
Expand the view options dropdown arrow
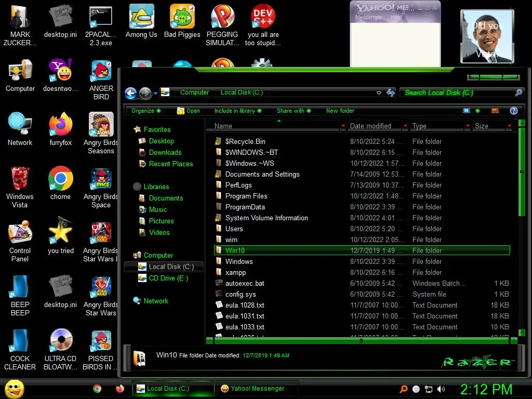478,111
